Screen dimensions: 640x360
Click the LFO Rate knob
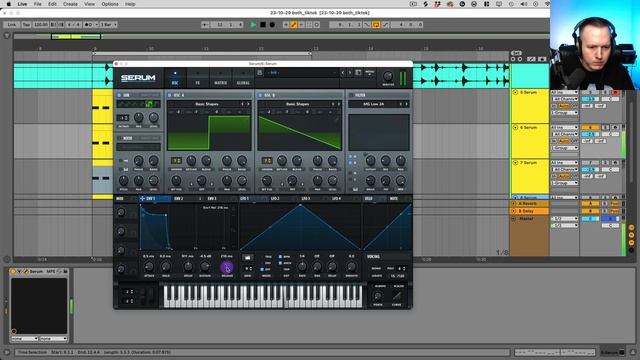tap(302, 267)
